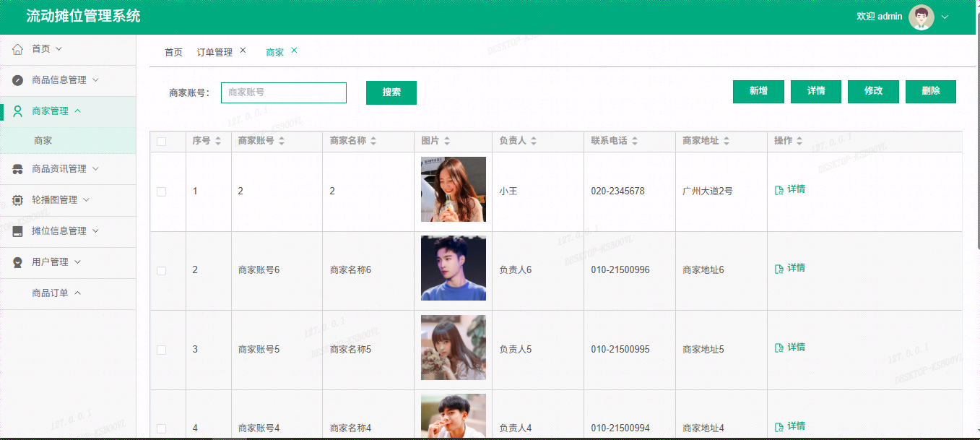This screenshot has height=440, width=980.
Task: Sort by 负责人 column arrows
Action: pyautogui.click(x=533, y=142)
